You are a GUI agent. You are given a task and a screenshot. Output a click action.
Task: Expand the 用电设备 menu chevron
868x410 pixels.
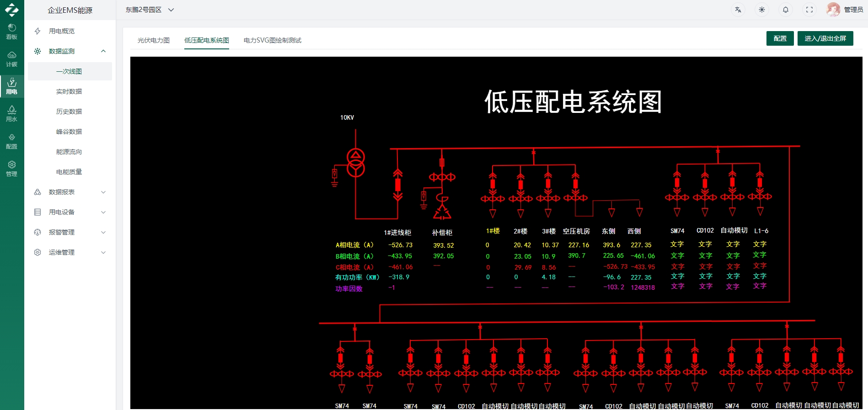pyautogui.click(x=103, y=212)
